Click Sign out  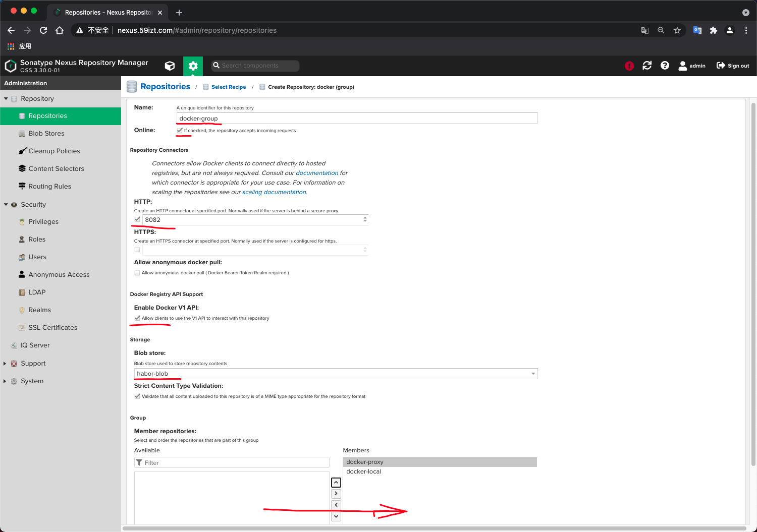pos(733,66)
